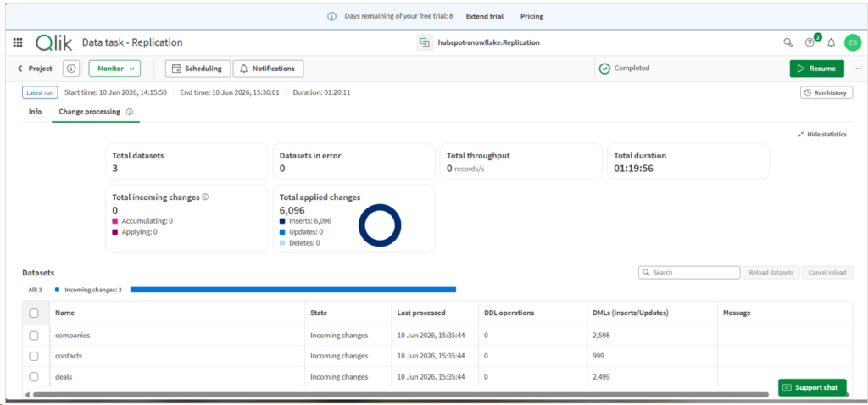This screenshot has height=405, width=868.
Task: Click Extend trial link
Action: click(484, 17)
